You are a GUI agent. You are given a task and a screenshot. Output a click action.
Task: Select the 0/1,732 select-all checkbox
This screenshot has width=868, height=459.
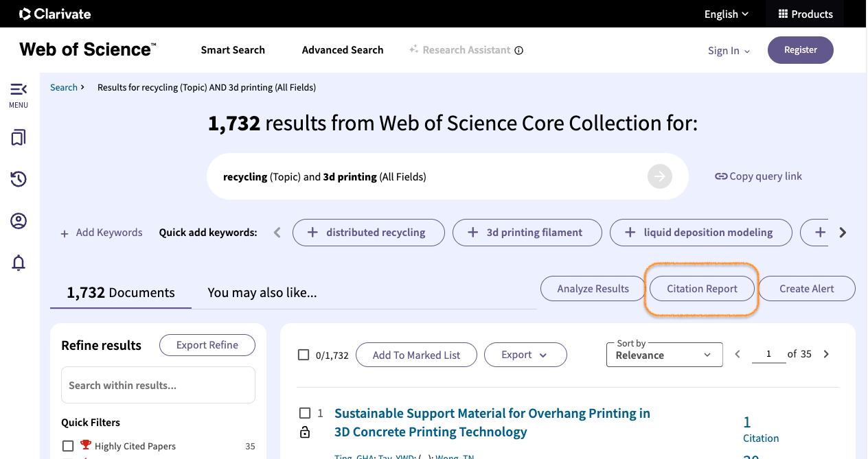[x=304, y=355]
